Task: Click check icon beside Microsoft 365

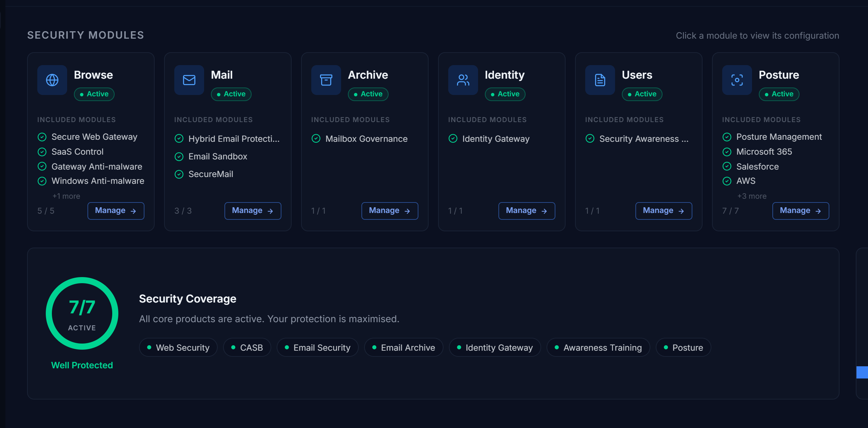Action: (727, 152)
